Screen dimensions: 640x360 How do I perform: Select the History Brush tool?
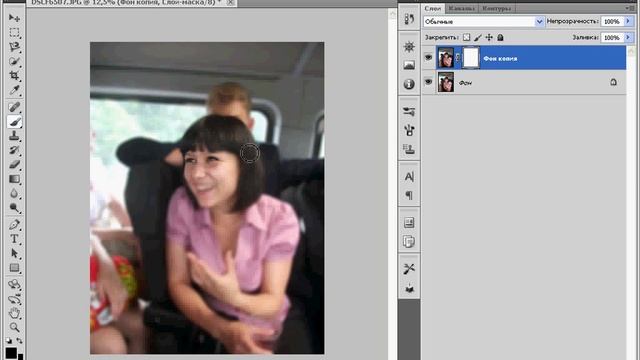[x=14, y=150]
